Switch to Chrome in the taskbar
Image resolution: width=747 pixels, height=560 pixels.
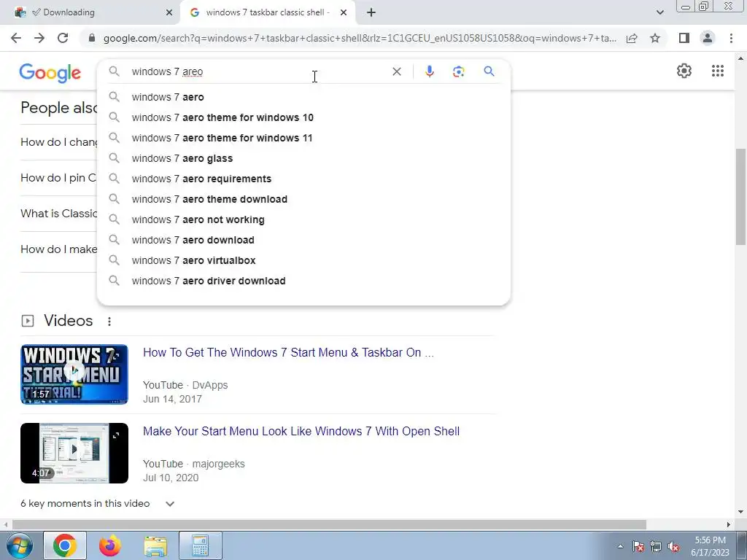click(65, 545)
